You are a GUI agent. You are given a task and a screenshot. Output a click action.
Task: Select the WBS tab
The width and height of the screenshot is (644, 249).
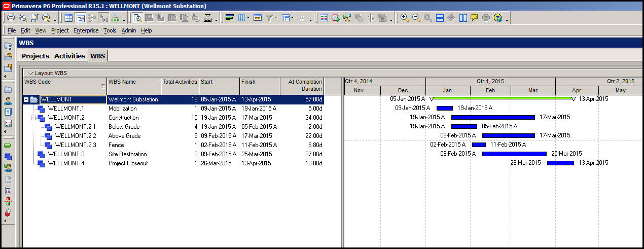[97, 56]
